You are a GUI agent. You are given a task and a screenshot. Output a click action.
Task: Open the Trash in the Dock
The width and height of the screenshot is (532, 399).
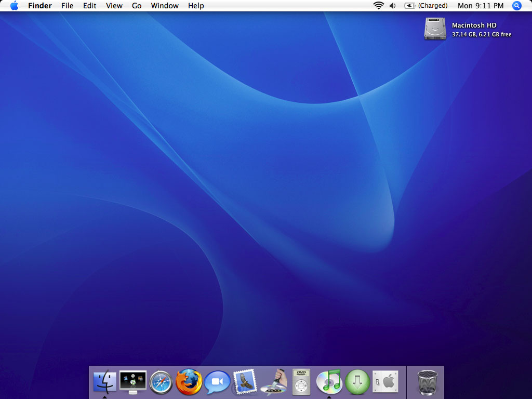(x=427, y=383)
